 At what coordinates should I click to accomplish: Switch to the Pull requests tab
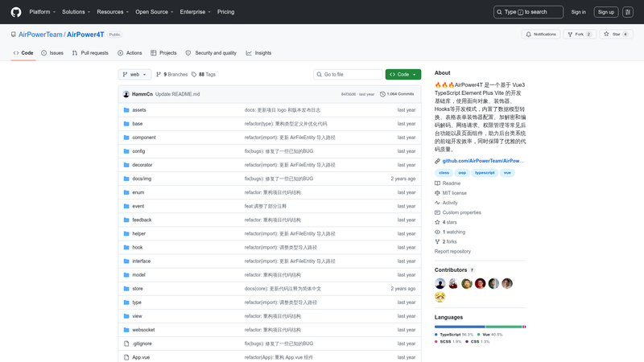pos(90,53)
